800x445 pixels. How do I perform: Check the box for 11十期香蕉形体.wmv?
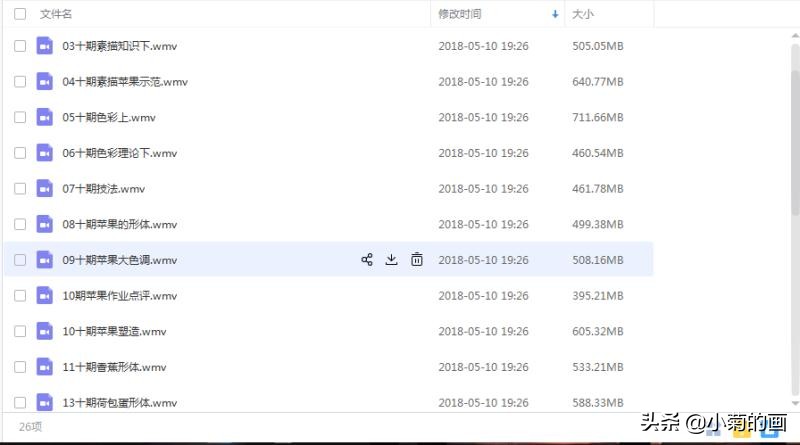pos(20,367)
